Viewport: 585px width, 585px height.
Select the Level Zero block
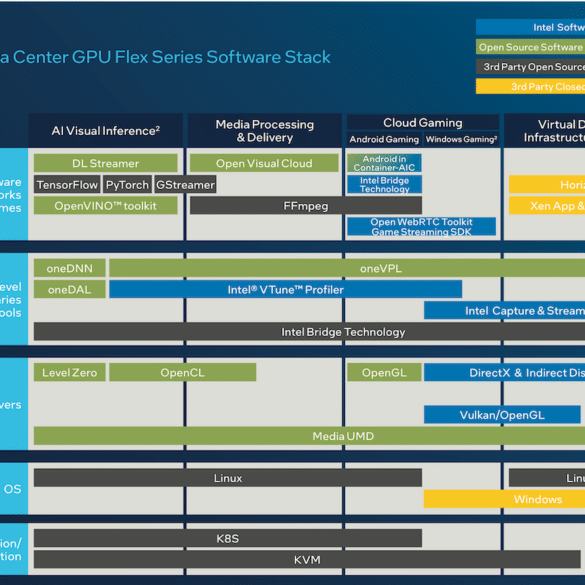point(69,372)
